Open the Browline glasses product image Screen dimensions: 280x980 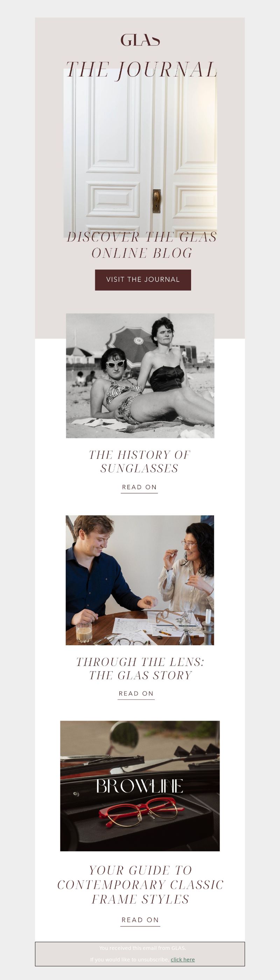140,786
